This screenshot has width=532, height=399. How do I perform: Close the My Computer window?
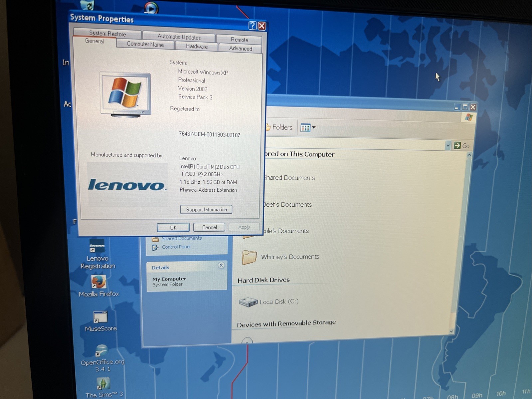[473, 107]
